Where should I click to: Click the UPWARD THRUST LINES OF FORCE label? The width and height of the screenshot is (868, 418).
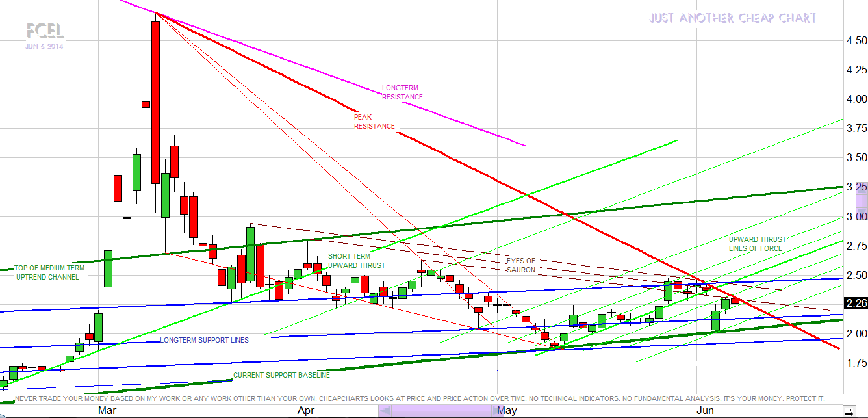click(756, 244)
